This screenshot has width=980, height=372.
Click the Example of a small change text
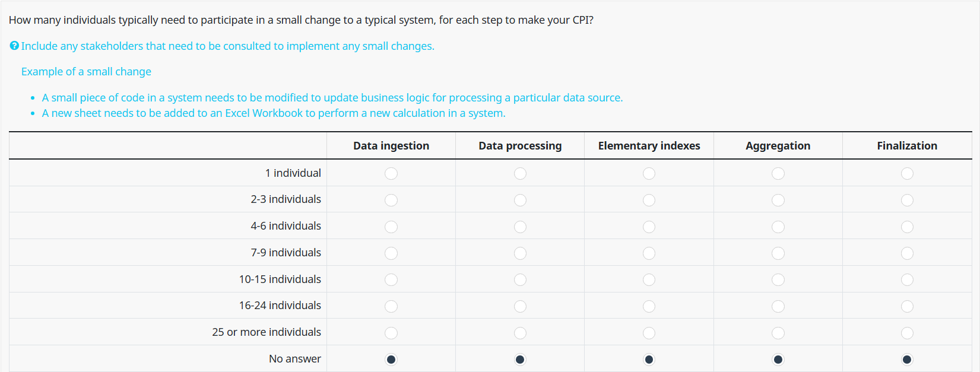(x=86, y=72)
